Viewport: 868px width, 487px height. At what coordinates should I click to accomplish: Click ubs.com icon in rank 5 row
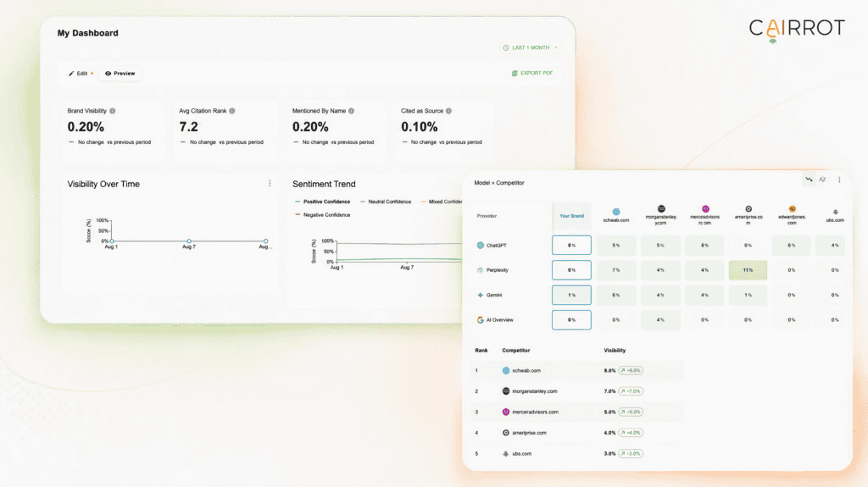point(506,454)
